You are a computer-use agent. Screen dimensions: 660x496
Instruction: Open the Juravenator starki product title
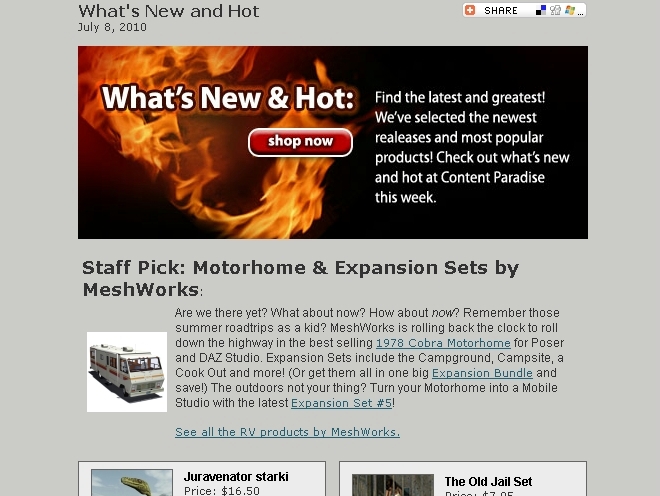(236, 477)
